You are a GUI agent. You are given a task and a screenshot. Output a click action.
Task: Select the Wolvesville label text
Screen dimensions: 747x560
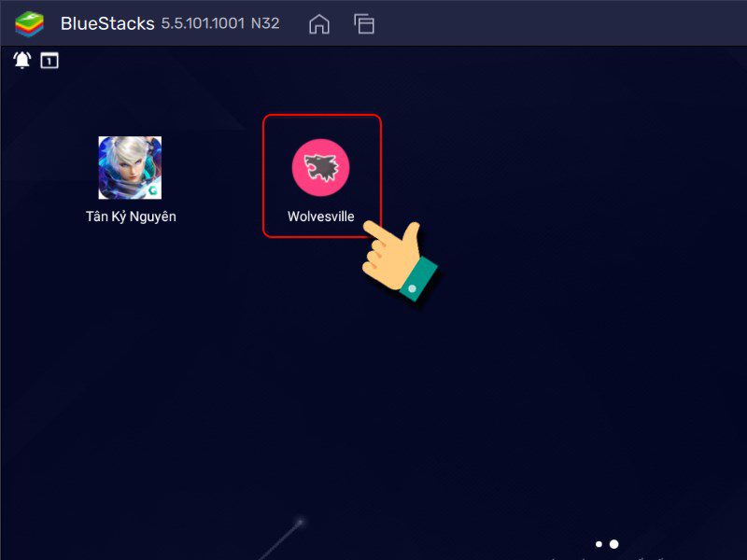[x=320, y=217]
